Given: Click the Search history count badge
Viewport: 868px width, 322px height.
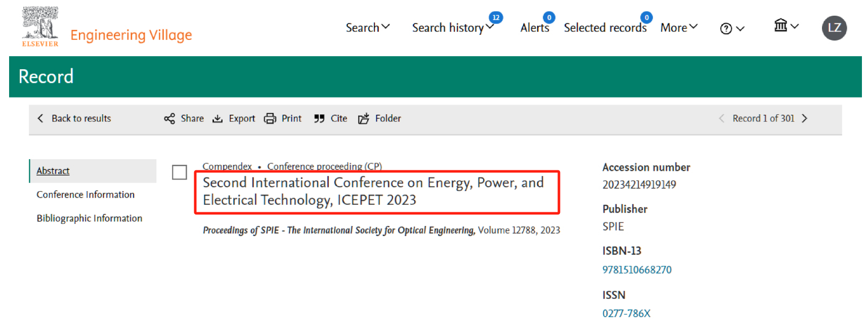Looking at the screenshot, I should [496, 17].
